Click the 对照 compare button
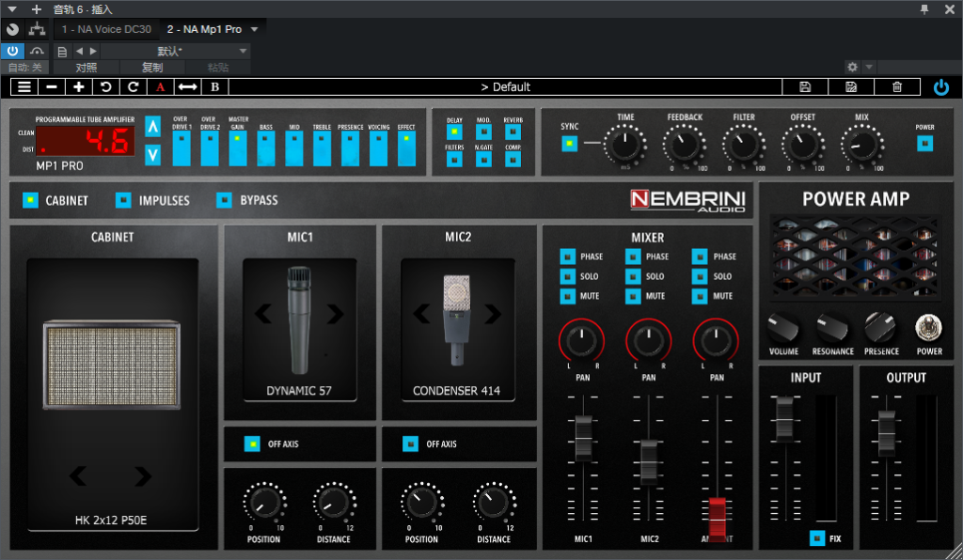Viewport: 963px width, 560px height. 87,68
